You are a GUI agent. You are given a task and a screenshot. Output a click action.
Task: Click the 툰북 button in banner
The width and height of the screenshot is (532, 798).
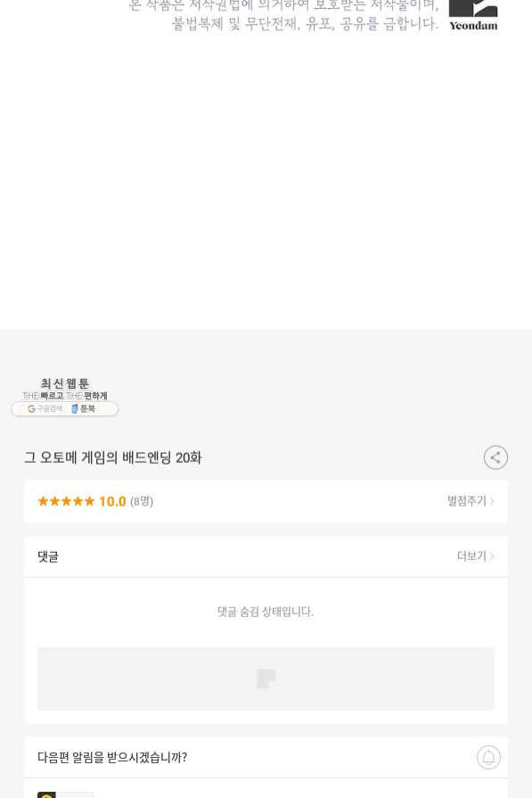tap(83, 408)
